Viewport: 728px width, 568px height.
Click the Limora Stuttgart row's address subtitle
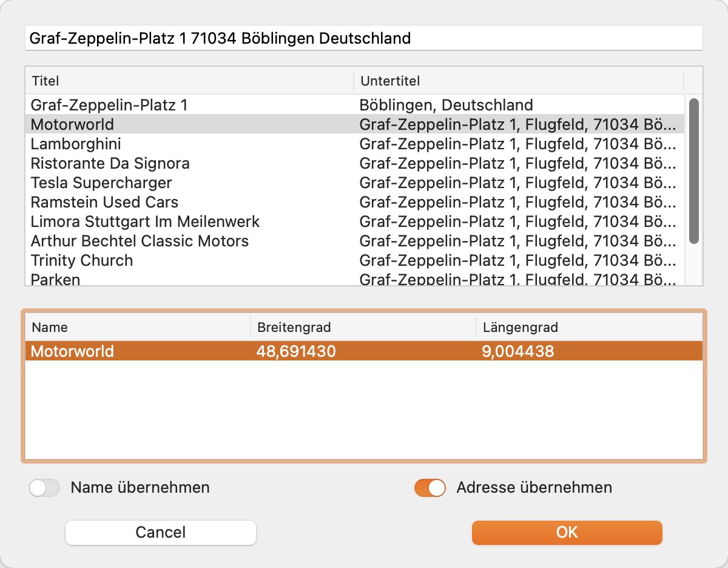point(517,221)
